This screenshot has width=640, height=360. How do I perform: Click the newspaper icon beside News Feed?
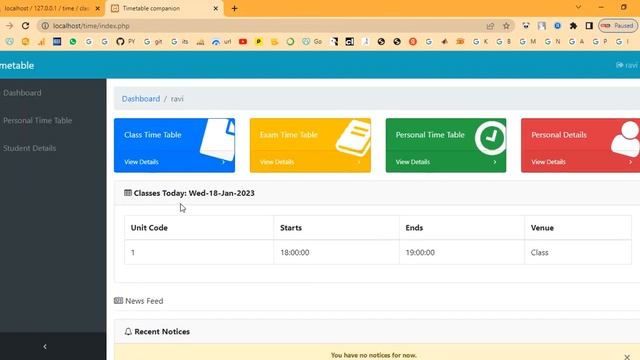(x=118, y=301)
